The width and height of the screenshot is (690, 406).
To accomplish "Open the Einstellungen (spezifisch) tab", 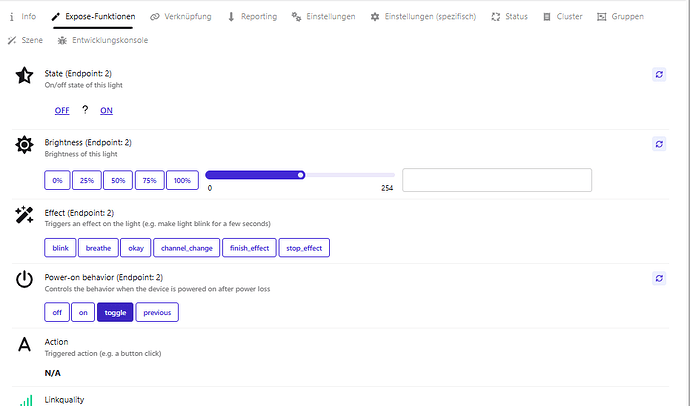I will (x=423, y=17).
